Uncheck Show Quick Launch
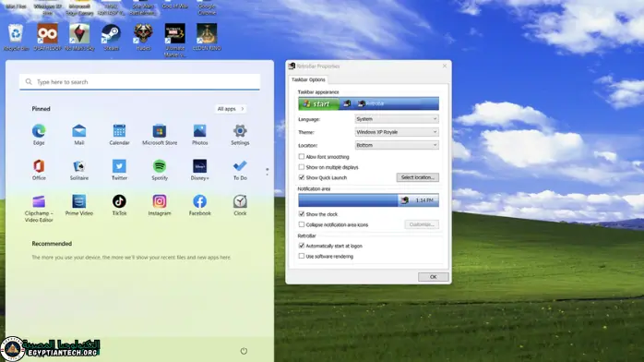Screen dimensions: 644x362 [302, 177]
